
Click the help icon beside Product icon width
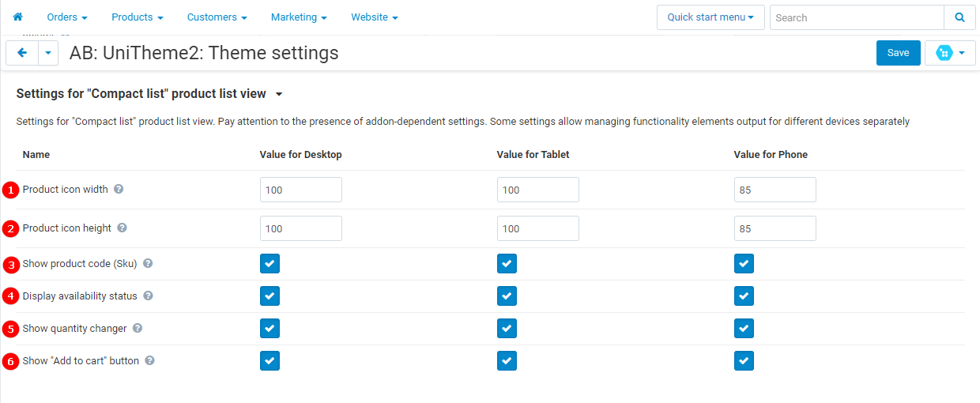tap(119, 190)
